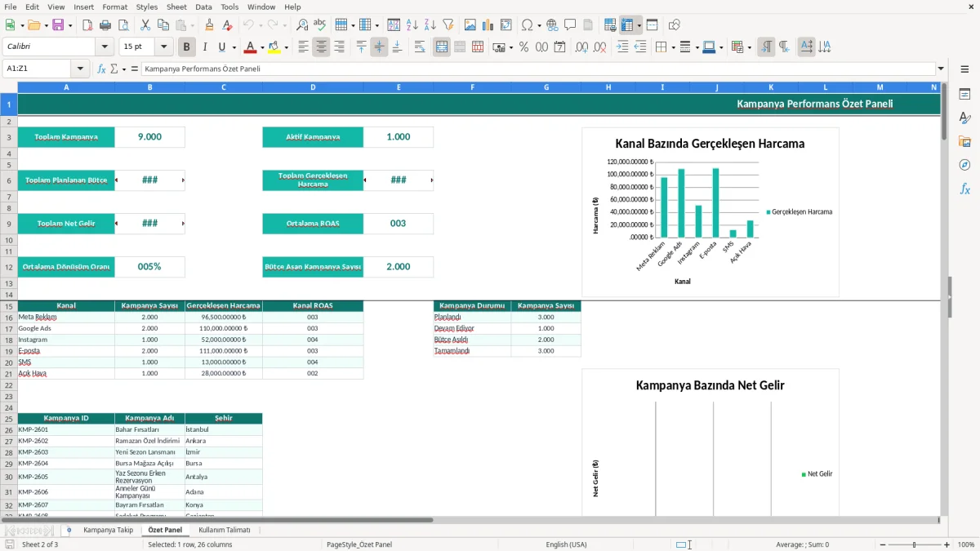The height and width of the screenshot is (551, 980).
Task: Expand the Background Color dropdown arrow
Action: pos(287,47)
